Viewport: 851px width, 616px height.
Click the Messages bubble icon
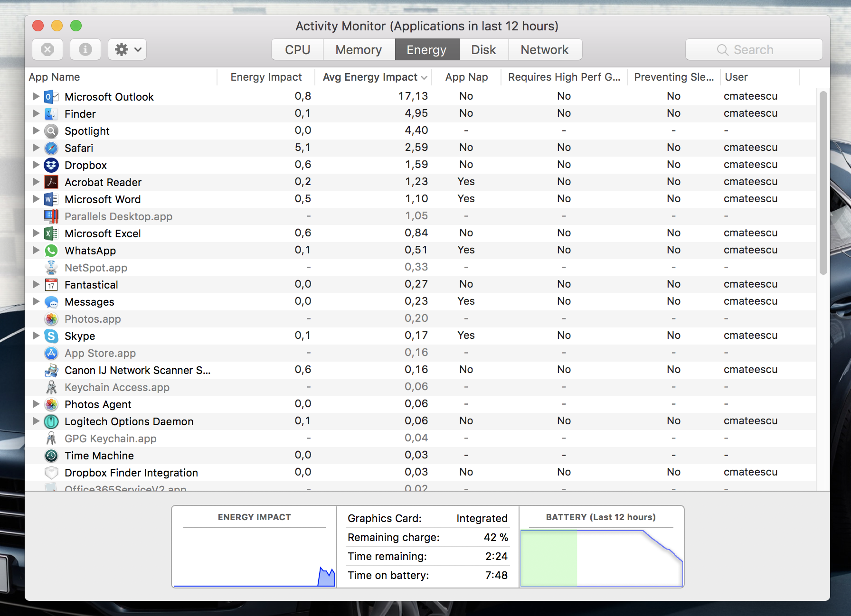[51, 302]
